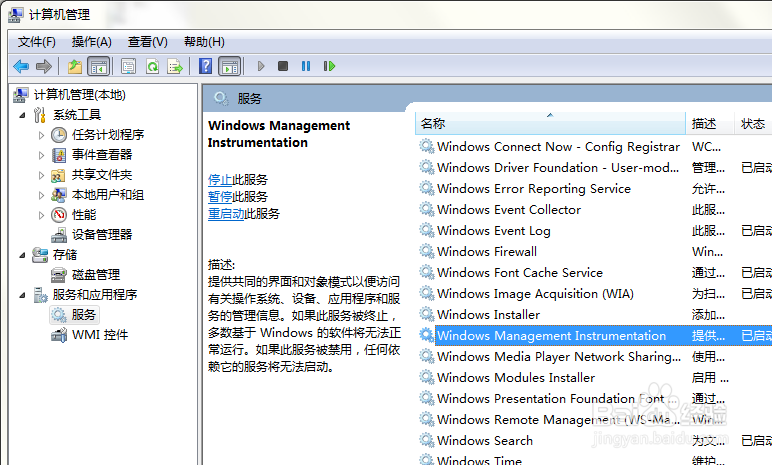Click gear icon beside Windows Search
This screenshot has width=772, height=465.
tap(426, 440)
